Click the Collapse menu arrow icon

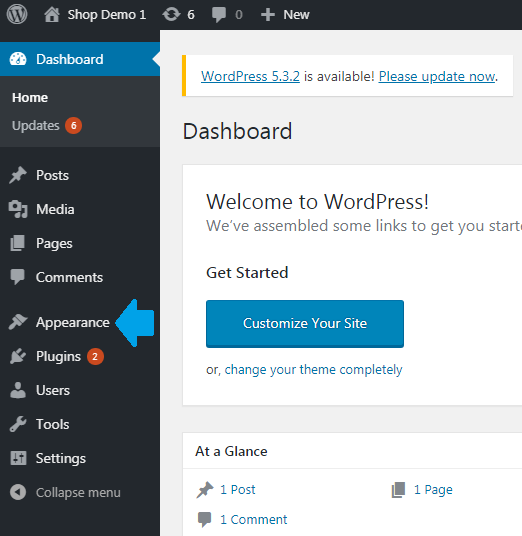coord(18,492)
